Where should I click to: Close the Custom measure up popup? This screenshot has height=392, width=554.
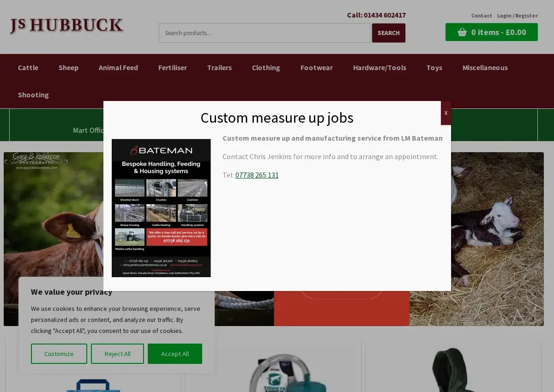pyautogui.click(x=446, y=113)
